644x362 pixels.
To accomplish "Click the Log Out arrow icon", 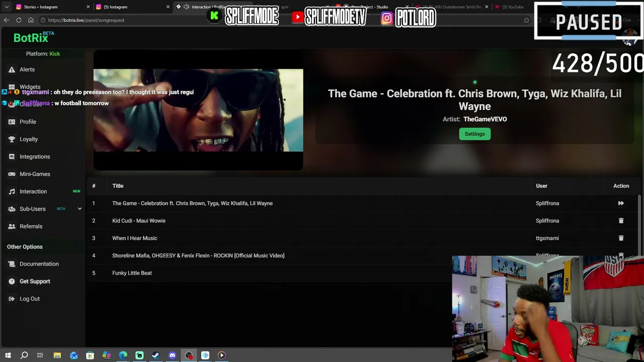I will 12,299.
